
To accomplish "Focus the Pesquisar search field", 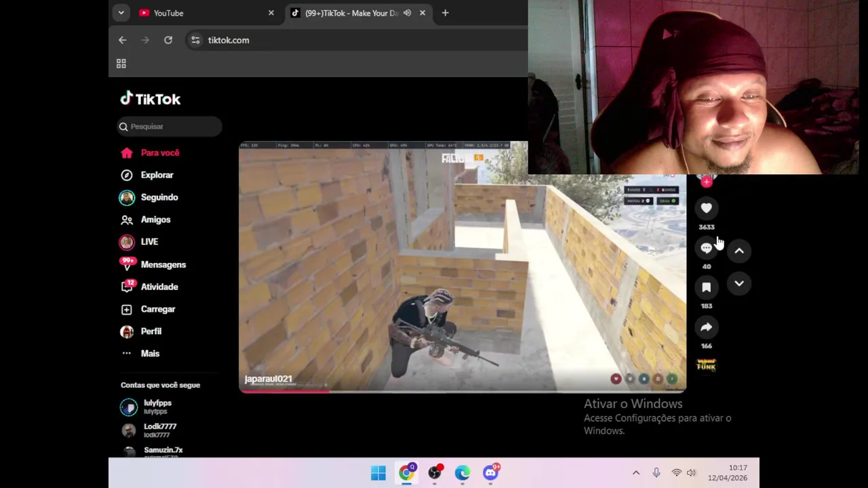I will click(170, 126).
